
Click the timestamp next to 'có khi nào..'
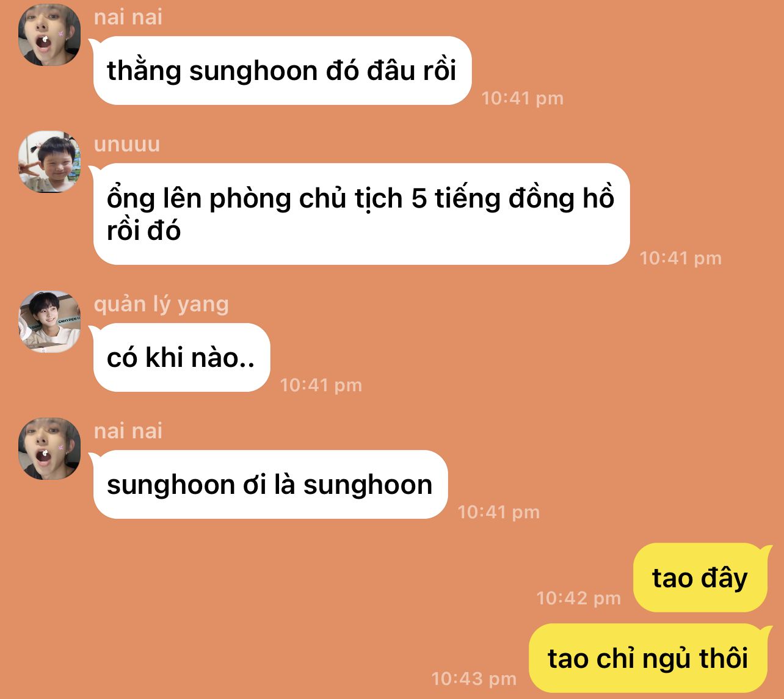(x=321, y=385)
